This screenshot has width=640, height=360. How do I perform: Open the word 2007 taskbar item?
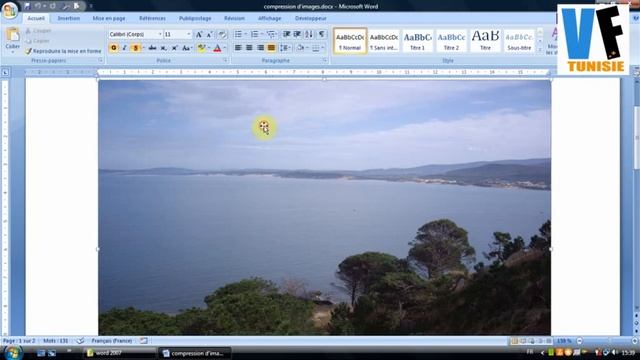coord(119,353)
